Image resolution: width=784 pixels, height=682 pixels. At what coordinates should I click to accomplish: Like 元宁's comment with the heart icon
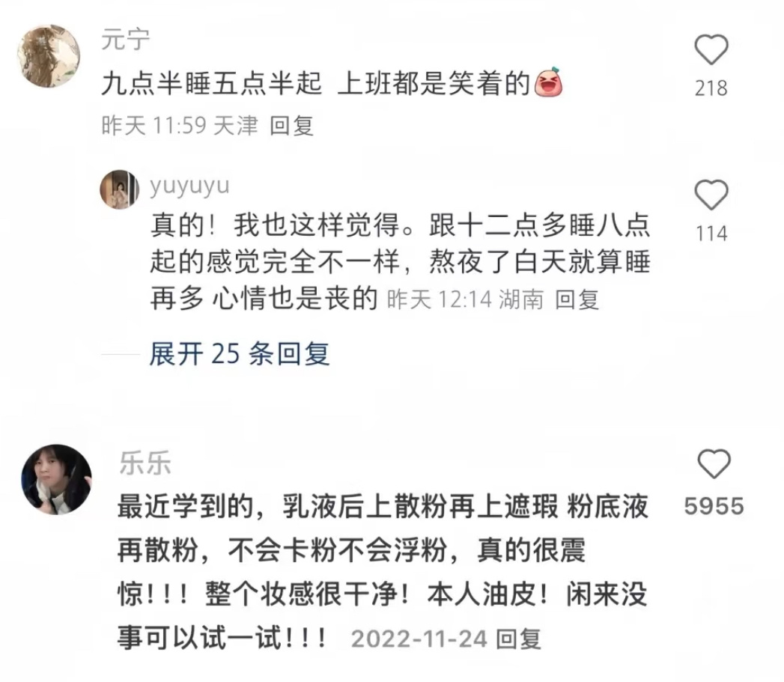711,49
